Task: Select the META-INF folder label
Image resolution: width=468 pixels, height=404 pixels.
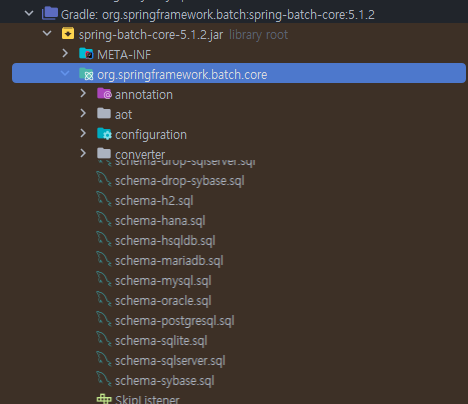Action: tap(124, 55)
